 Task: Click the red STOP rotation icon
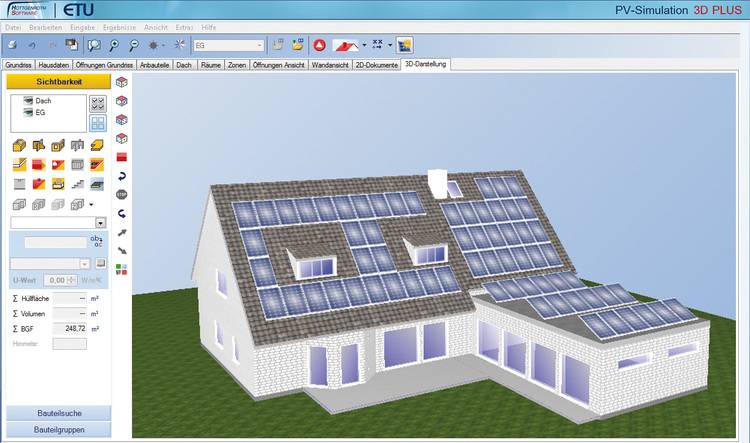tap(122, 194)
